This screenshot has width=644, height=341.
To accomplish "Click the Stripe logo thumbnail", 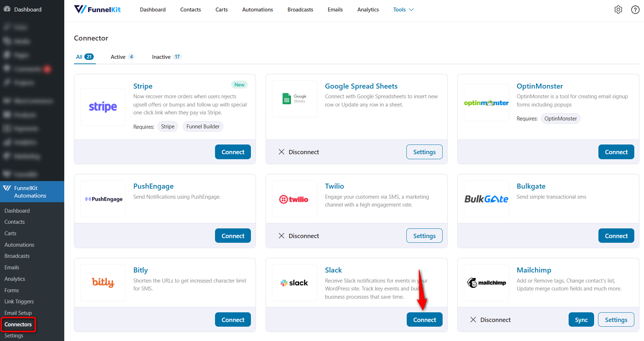I will (103, 106).
